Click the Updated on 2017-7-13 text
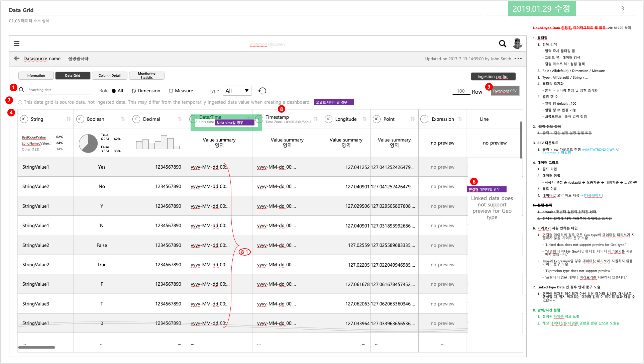The width and height of the screenshot is (644, 364). pos(468,59)
